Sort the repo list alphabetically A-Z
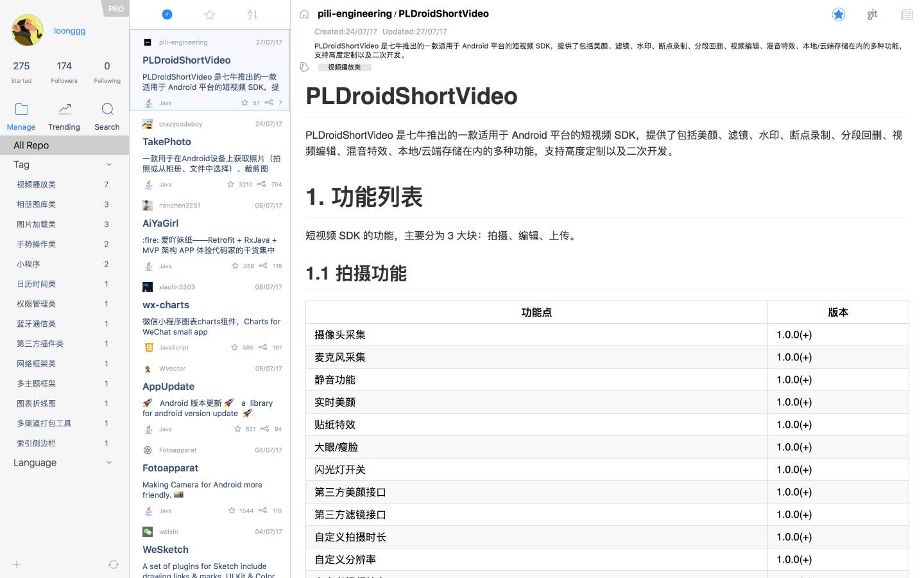Image resolution: width=924 pixels, height=578 pixels. [253, 14]
